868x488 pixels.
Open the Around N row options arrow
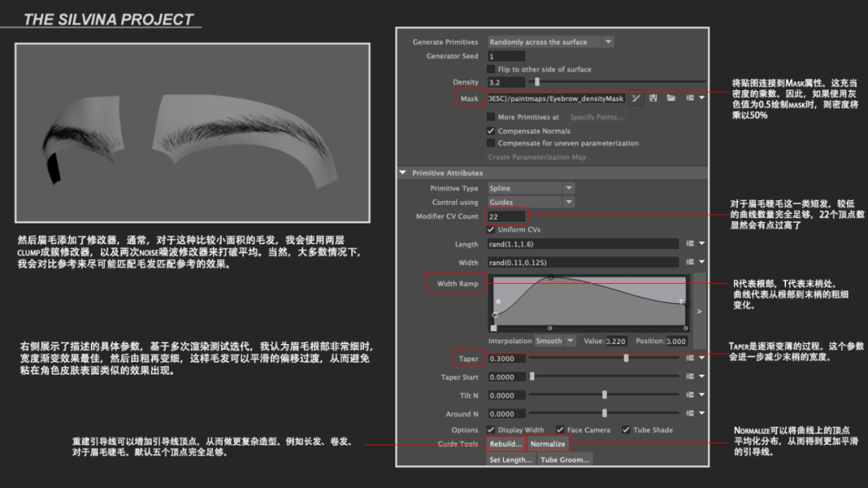702,413
